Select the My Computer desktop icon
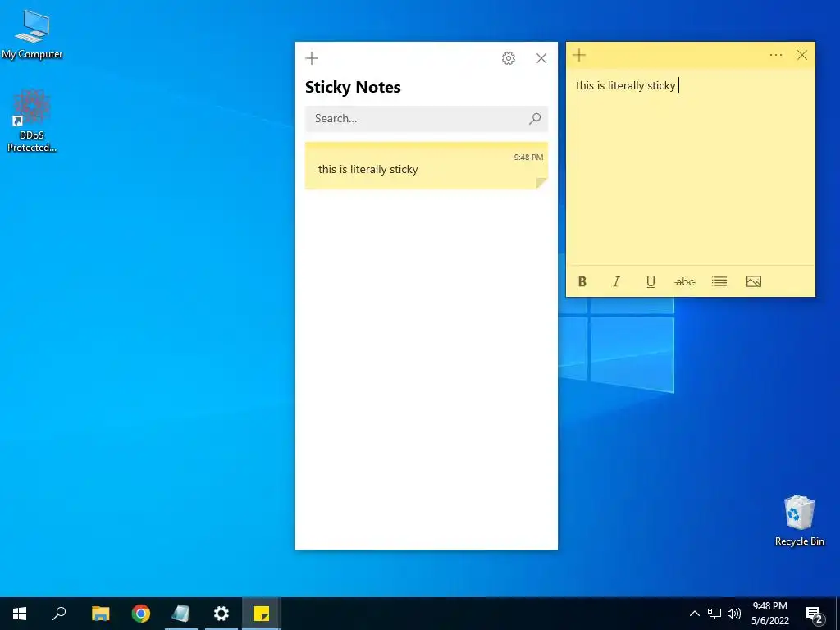 [32, 34]
